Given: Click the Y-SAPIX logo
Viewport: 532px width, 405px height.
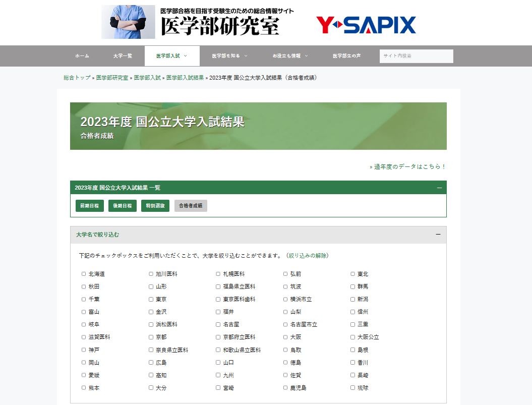Looking at the screenshot, I should click(x=366, y=25).
